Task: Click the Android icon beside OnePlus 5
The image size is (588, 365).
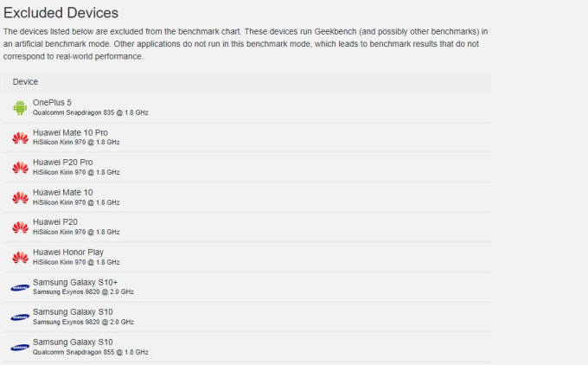Action: pyautogui.click(x=20, y=107)
